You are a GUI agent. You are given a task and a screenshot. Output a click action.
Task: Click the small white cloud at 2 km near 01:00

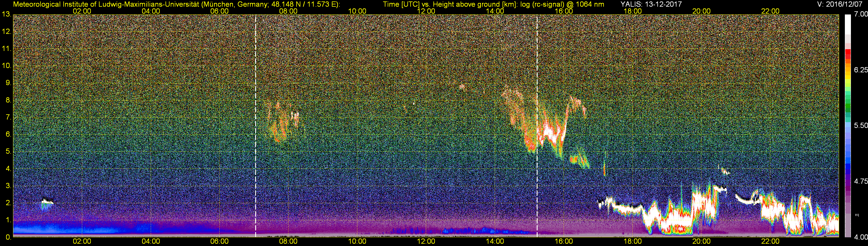[47, 201]
